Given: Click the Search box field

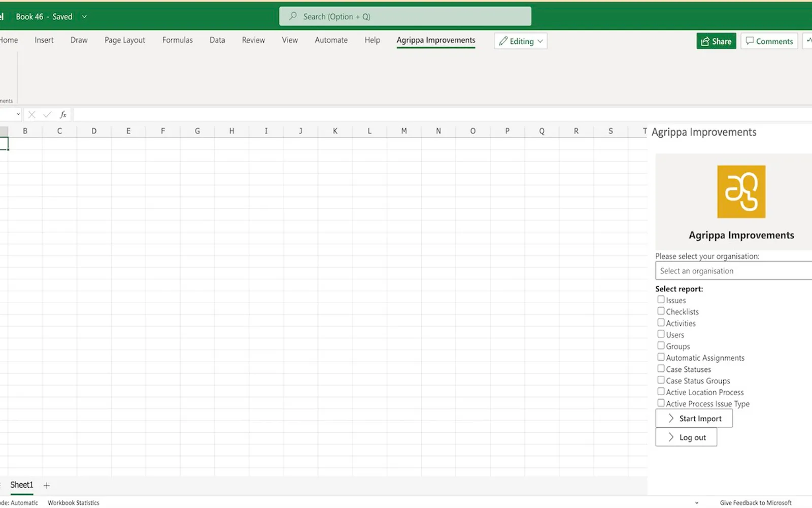Looking at the screenshot, I should [405, 16].
